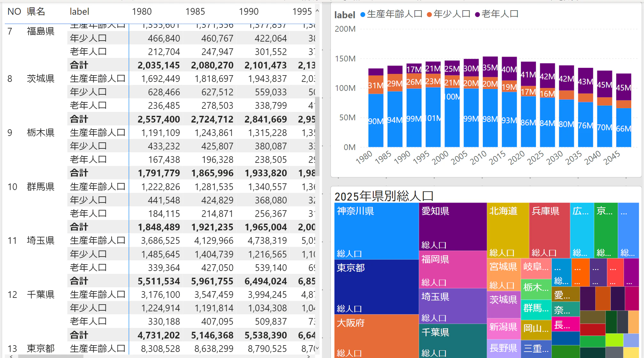Select the 1980 blue 90M bar segment
The height and width of the screenshot is (358, 644).
pos(376,121)
